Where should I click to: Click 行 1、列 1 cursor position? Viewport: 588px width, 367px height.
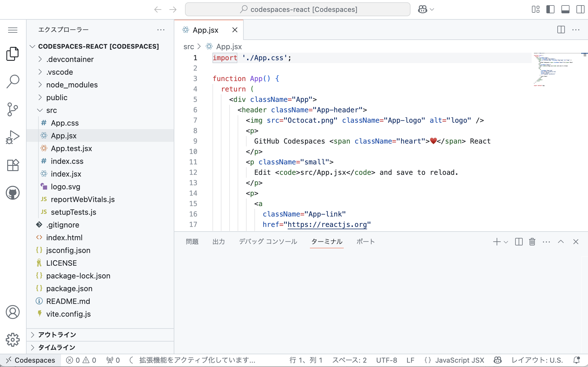(x=306, y=360)
